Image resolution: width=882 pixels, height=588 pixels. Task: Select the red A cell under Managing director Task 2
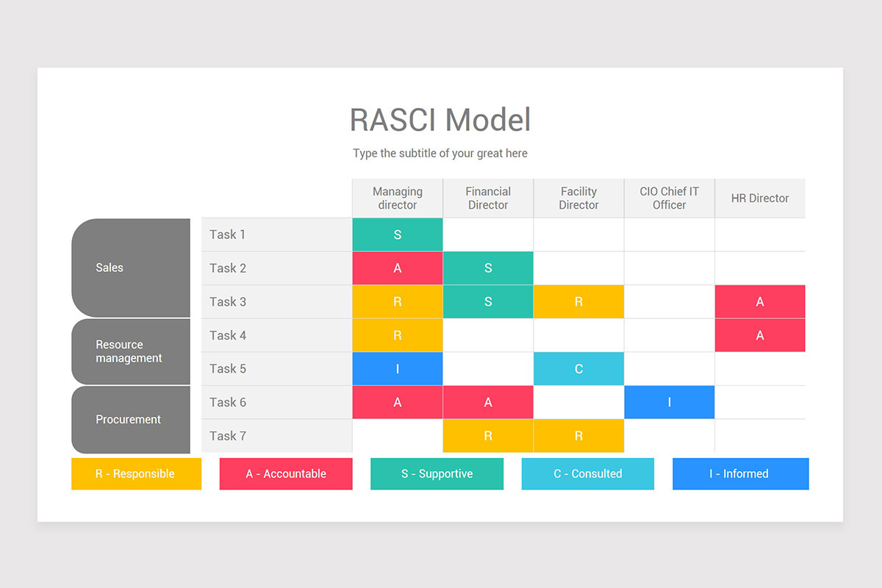click(x=397, y=268)
